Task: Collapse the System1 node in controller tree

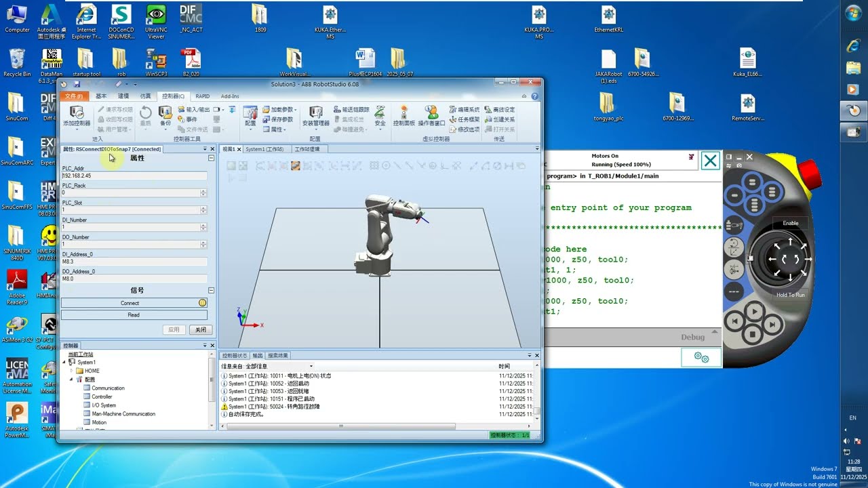Action: pyautogui.click(x=64, y=363)
